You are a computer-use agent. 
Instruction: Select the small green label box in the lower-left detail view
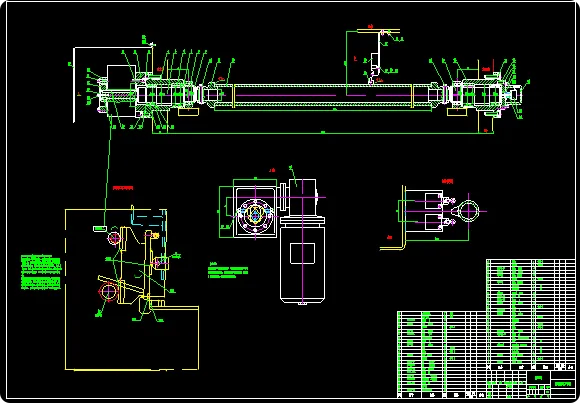click(100, 229)
